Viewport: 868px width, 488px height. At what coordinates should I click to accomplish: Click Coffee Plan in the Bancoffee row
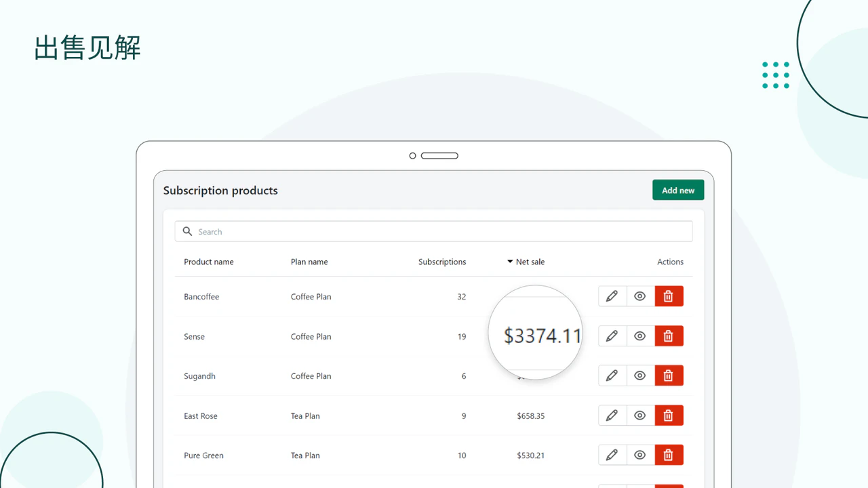[x=311, y=297]
